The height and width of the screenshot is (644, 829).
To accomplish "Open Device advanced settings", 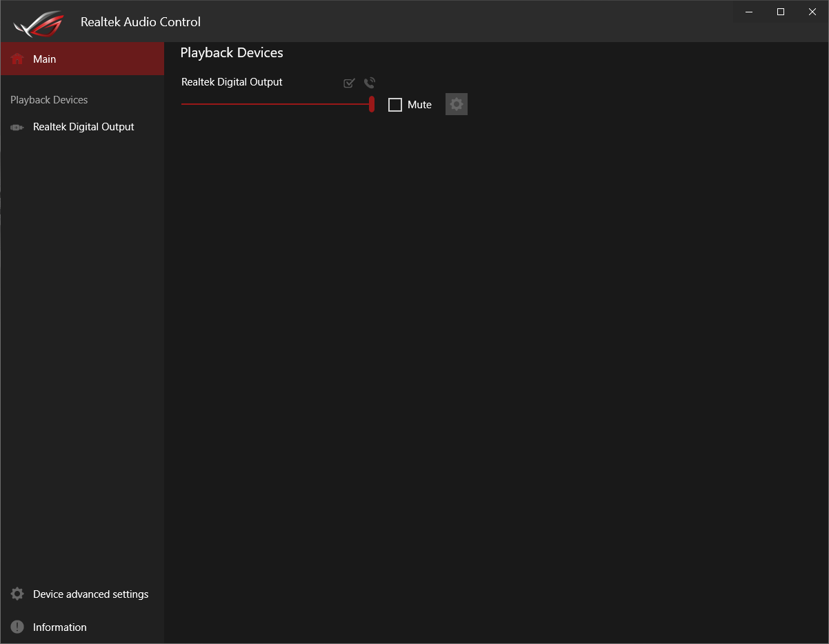I will pos(82,594).
